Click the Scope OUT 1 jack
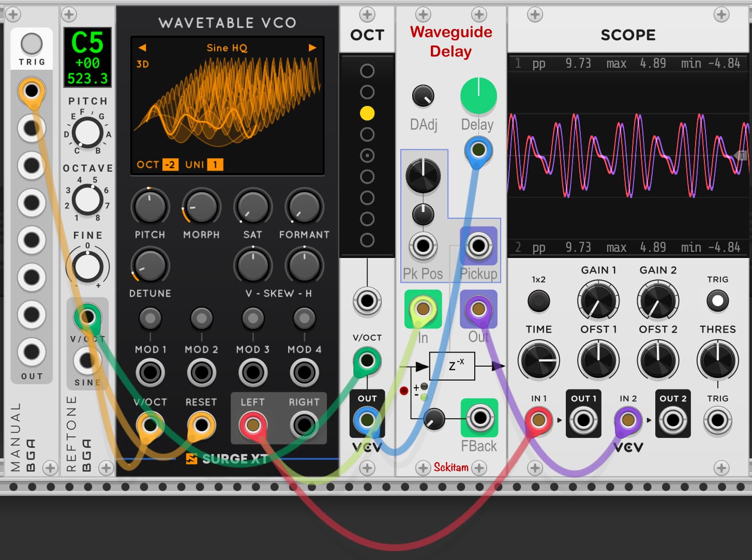The height and width of the screenshot is (560, 752). click(x=583, y=420)
